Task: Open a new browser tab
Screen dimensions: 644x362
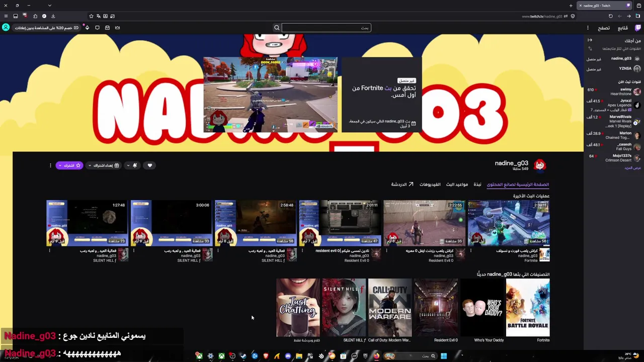Action: (571, 6)
